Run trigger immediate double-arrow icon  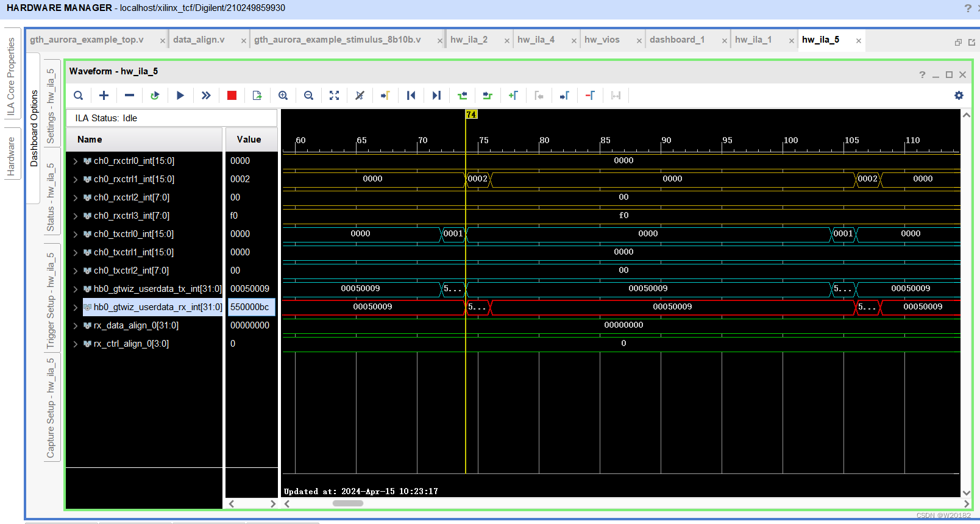click(206, 96)
